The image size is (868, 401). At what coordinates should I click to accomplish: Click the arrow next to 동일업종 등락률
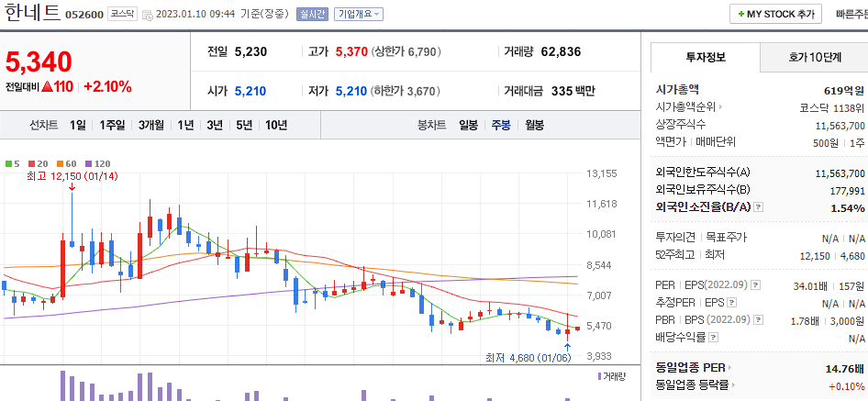(734, 384)
